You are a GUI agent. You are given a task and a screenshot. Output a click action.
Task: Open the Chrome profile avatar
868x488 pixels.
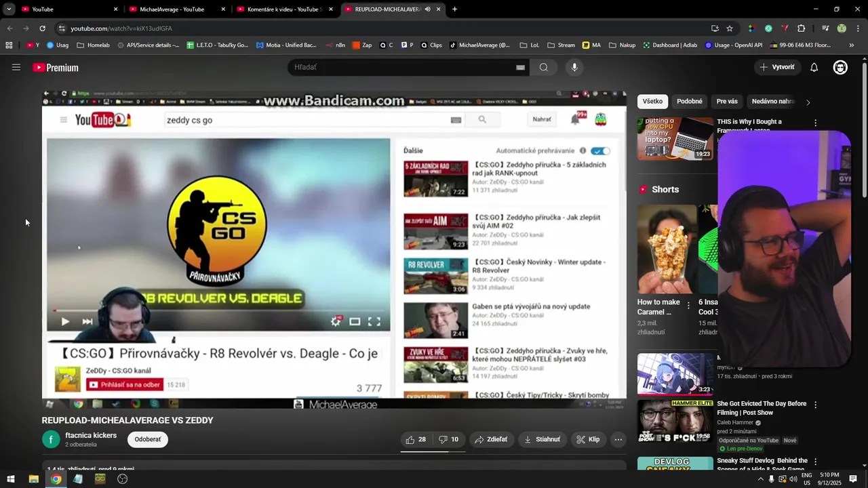coord(842,28)
